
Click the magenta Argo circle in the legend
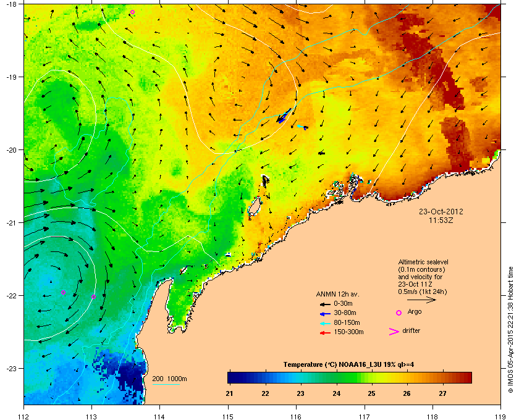pos(399,313)
